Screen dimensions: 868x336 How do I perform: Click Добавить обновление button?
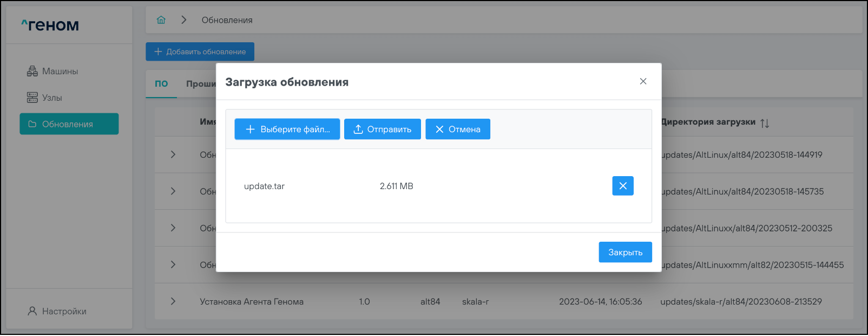(200, 51)
